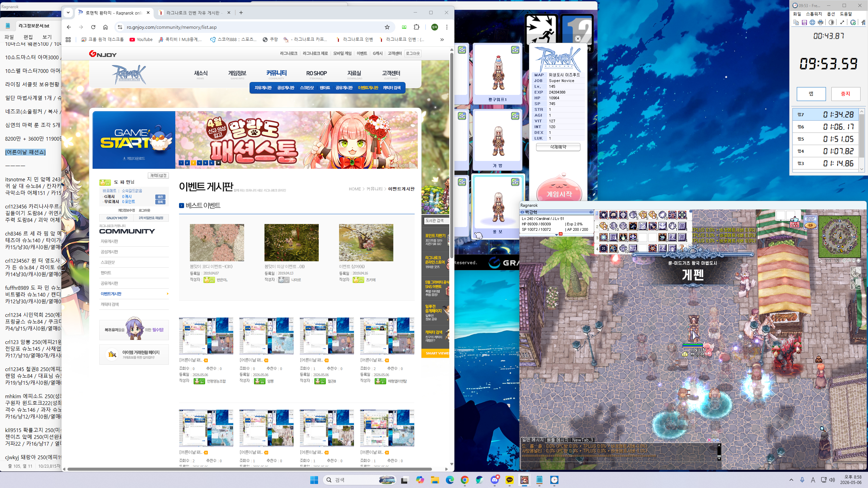The height and width of the screenshot is (488, 868).
Task: Close the skill hotkey bar with blue X
Action: coord(691,211)
